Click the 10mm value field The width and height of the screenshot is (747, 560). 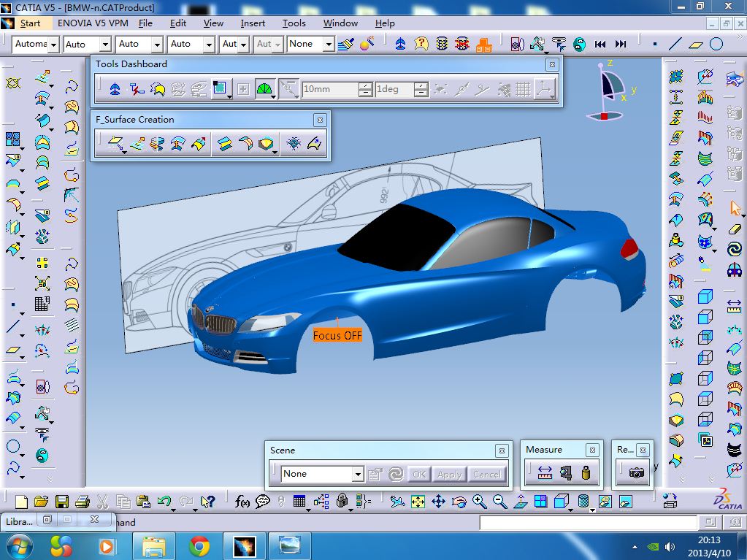[x=329, y=89]
